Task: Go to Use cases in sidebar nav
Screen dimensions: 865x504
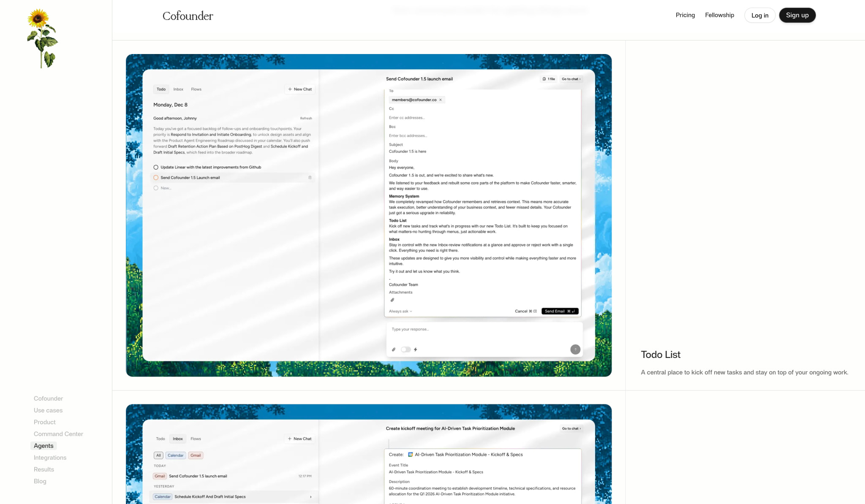Action: tap(48, 410)
